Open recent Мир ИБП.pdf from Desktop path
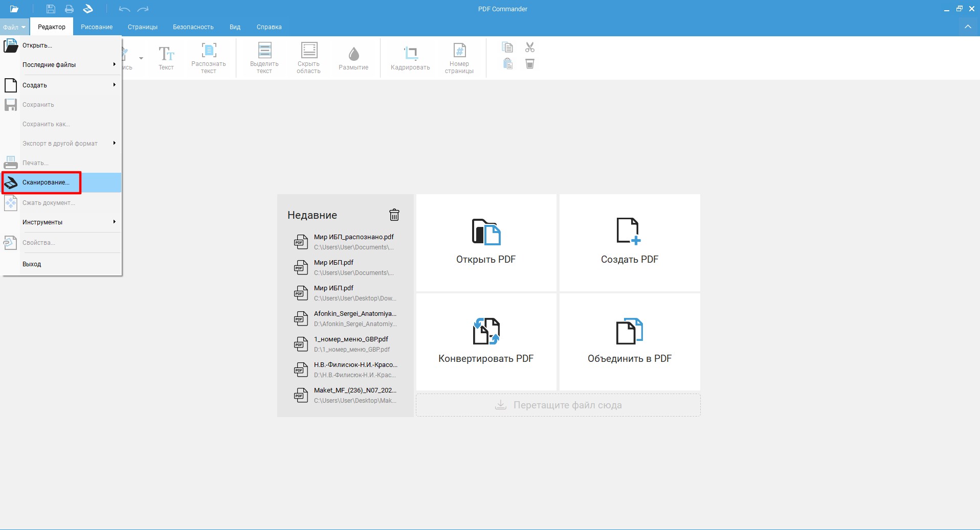The height and width of the screenshot is (530, 980). click(x=345, y=293)
